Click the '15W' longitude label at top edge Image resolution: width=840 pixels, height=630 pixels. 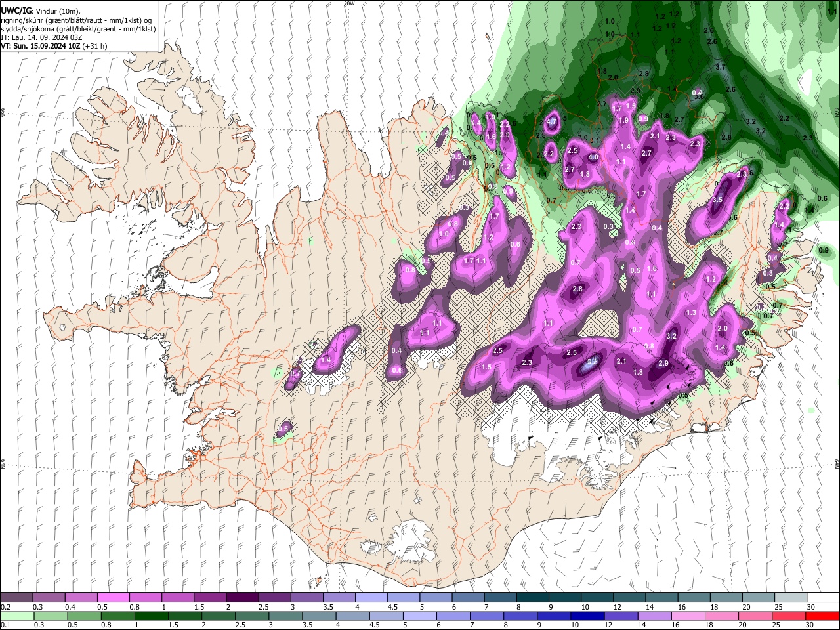click(x=696, y=3)
